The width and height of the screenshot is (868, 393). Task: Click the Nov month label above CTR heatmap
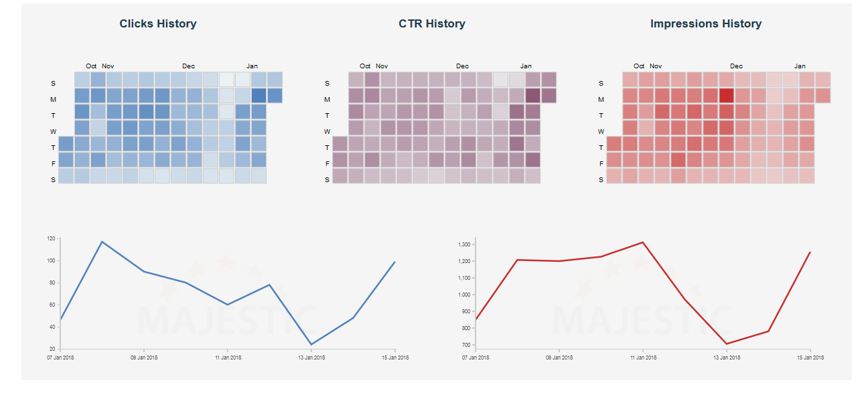[382, 66]
